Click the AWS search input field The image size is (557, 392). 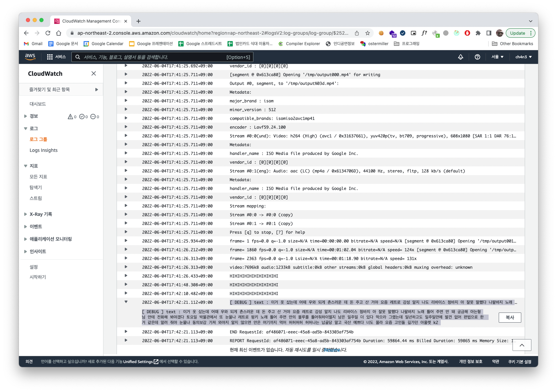[x=162, y=57]
